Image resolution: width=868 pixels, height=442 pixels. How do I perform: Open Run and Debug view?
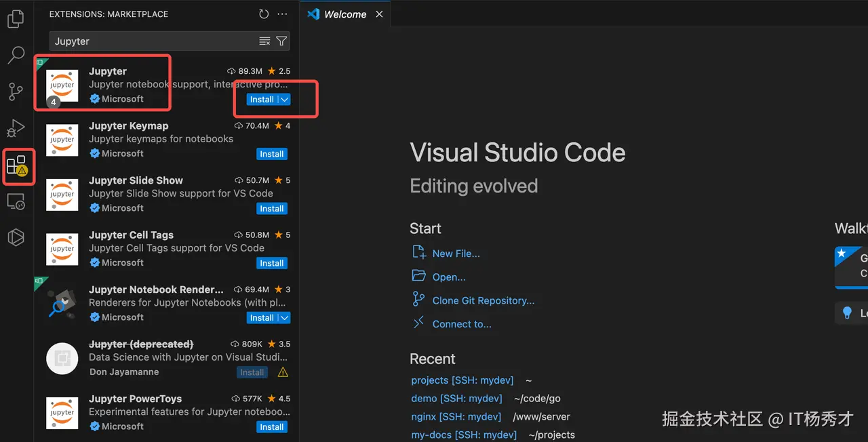(16, 128)
